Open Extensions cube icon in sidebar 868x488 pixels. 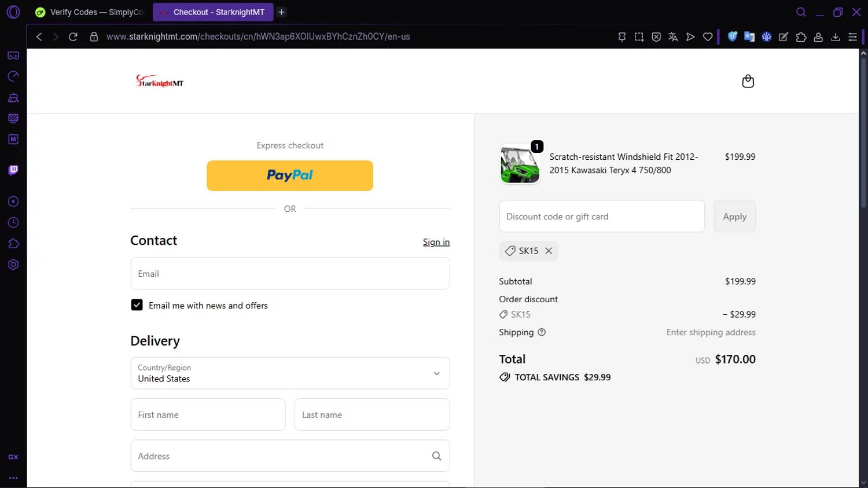(x=13, y=244)
